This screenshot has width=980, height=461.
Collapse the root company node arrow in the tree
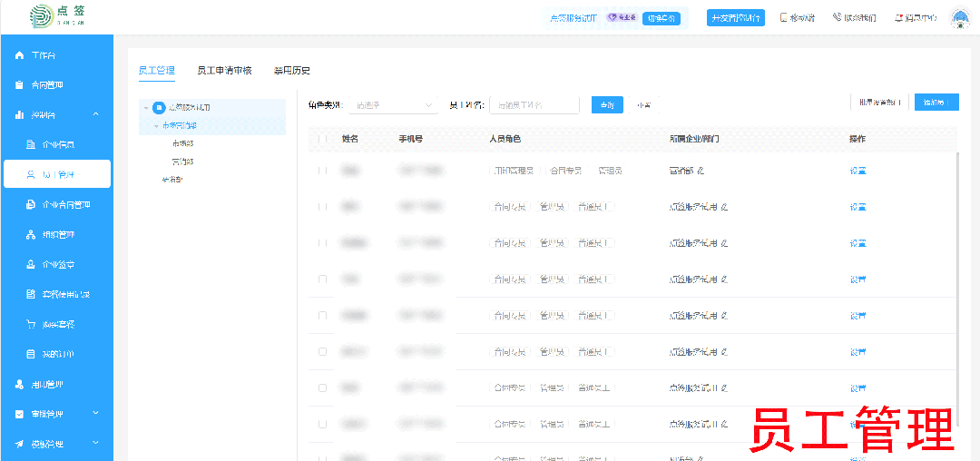[146, 108]
